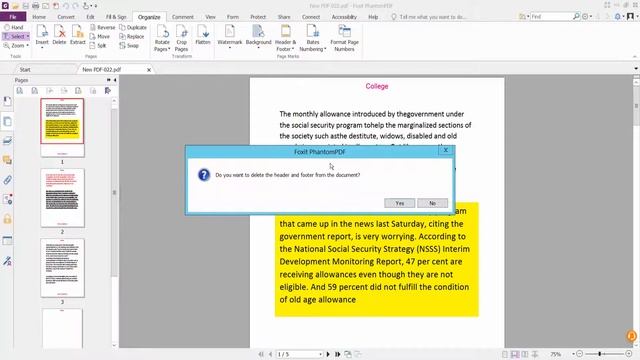Click the page number field 1 / 5

(300, 354)
